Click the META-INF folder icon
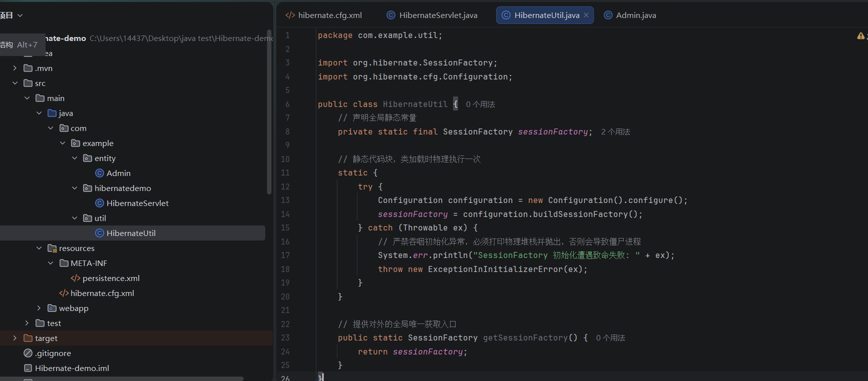This screenshot has width=868, height=381. [x=64, y=263]
